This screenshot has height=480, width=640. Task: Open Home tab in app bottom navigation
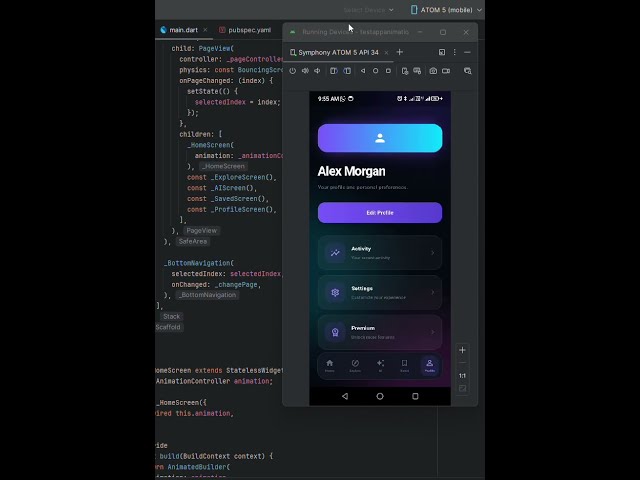(x=330, y=366)
